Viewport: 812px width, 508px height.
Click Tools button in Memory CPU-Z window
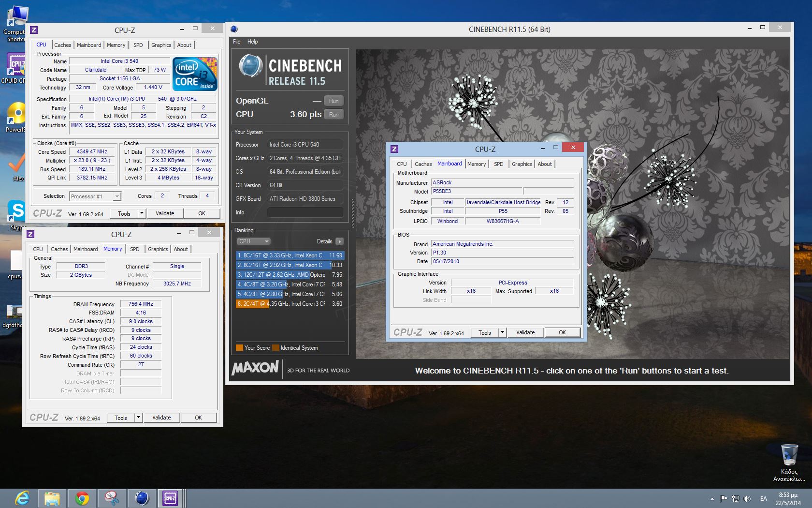pyautogui.click(x=121, y=418)
